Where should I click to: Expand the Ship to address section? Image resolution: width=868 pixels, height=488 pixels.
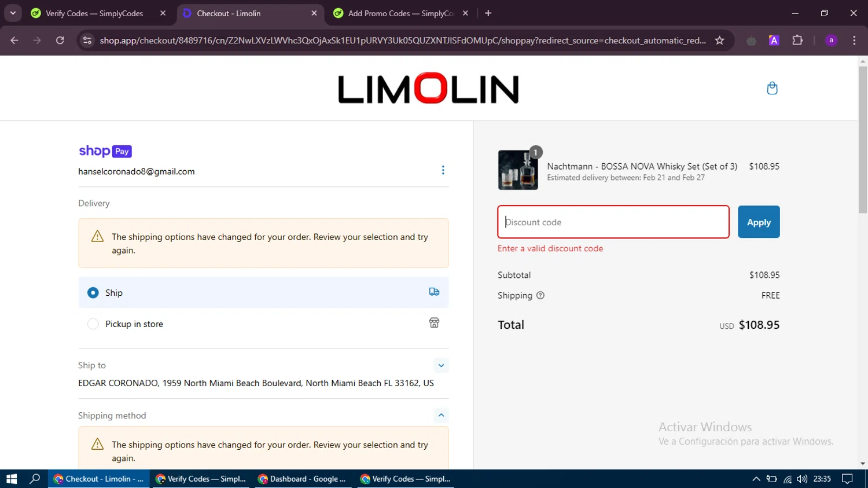[x=441, y=365]
